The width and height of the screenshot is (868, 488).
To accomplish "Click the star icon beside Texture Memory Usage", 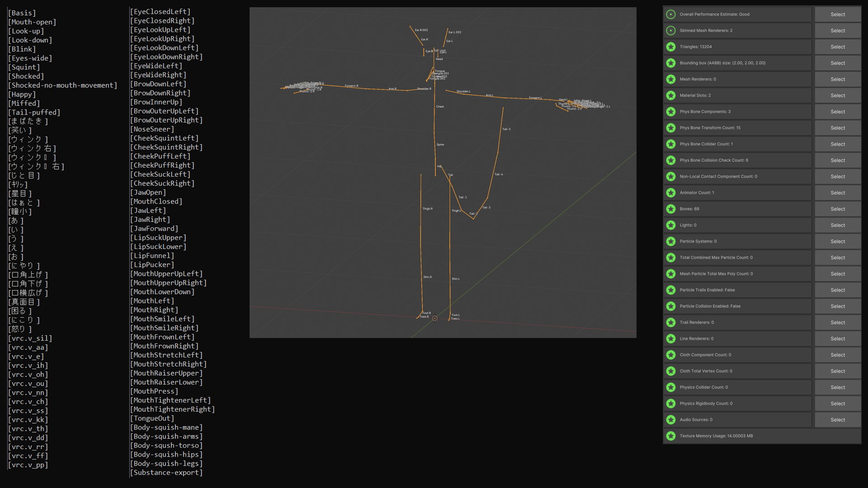I will (671, 436).
